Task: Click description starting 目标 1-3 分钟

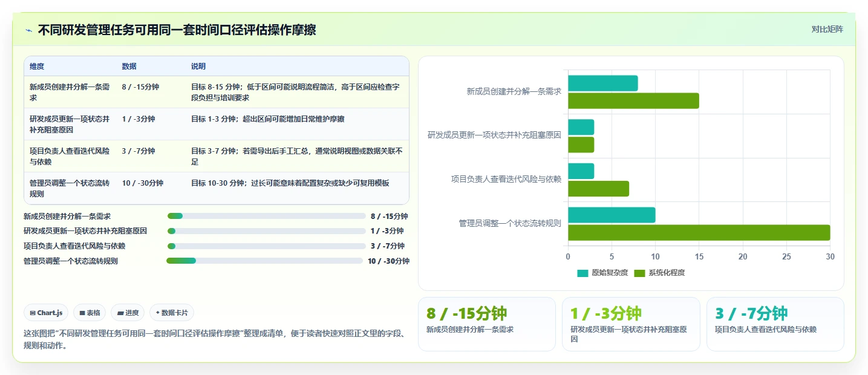Action: [268, 119]
